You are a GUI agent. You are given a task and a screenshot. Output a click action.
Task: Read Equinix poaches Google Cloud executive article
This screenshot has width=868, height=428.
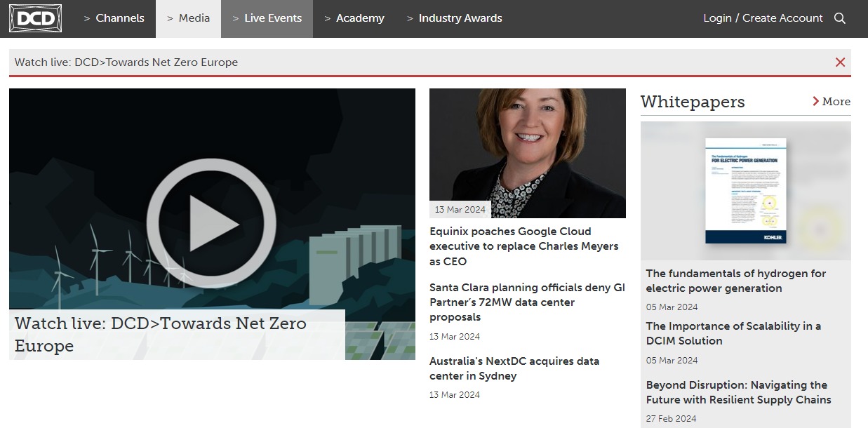[x=524, y=246]
